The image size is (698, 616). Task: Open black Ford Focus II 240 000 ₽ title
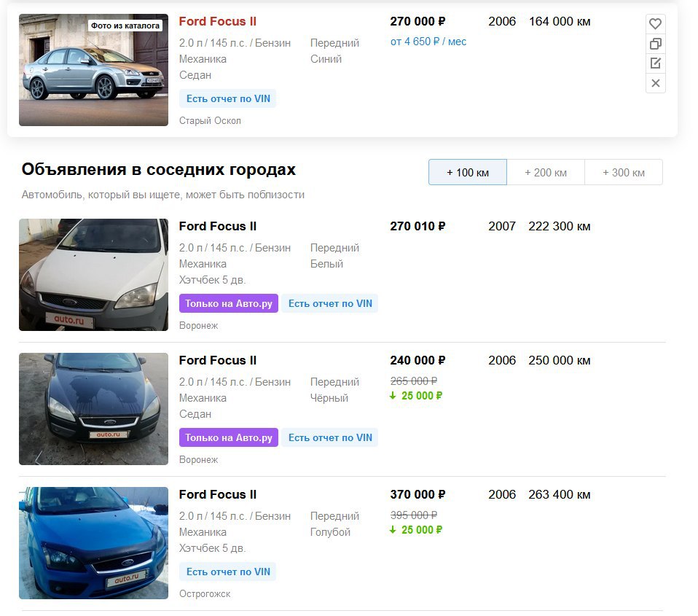[218, 360]
